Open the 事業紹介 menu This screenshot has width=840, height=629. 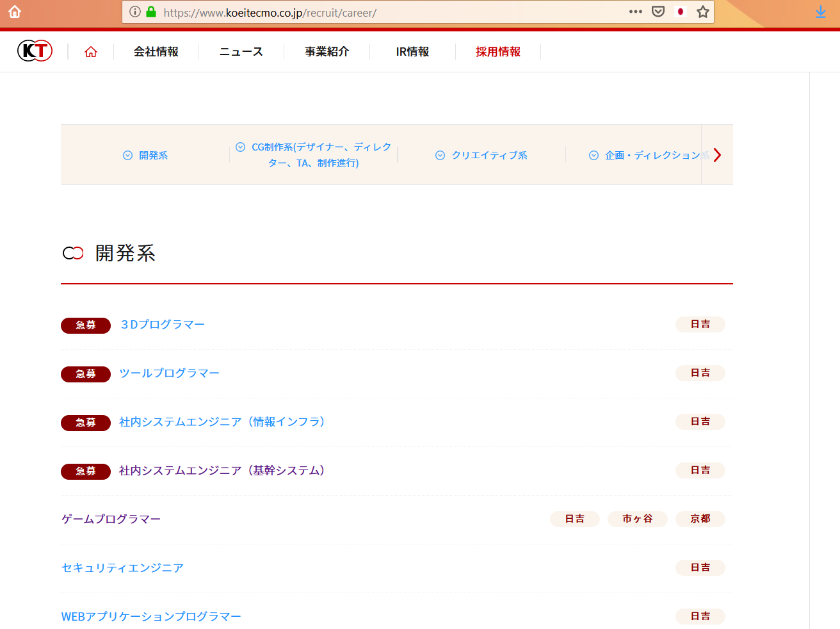(327, 52)
